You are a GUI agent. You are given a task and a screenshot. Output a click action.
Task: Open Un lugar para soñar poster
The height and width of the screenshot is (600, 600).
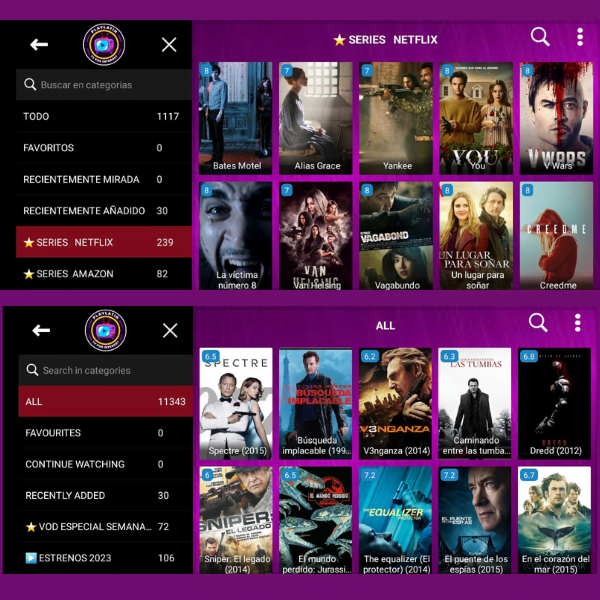click(x=476, y=236)
